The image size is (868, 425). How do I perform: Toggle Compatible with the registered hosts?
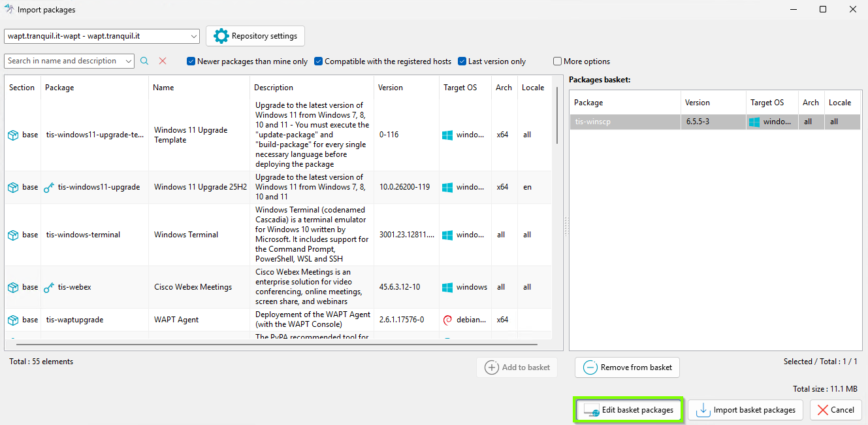(318, 61)
